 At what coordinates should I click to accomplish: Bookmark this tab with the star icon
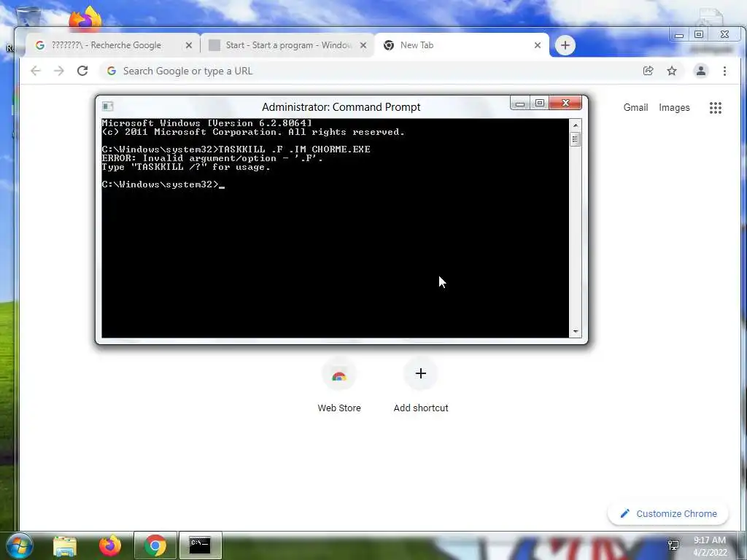tap(672, 71)
